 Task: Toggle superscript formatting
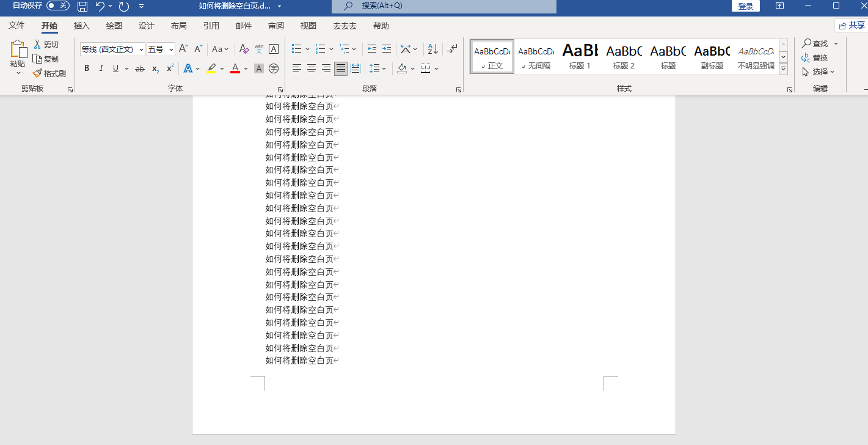coord(170,68)
